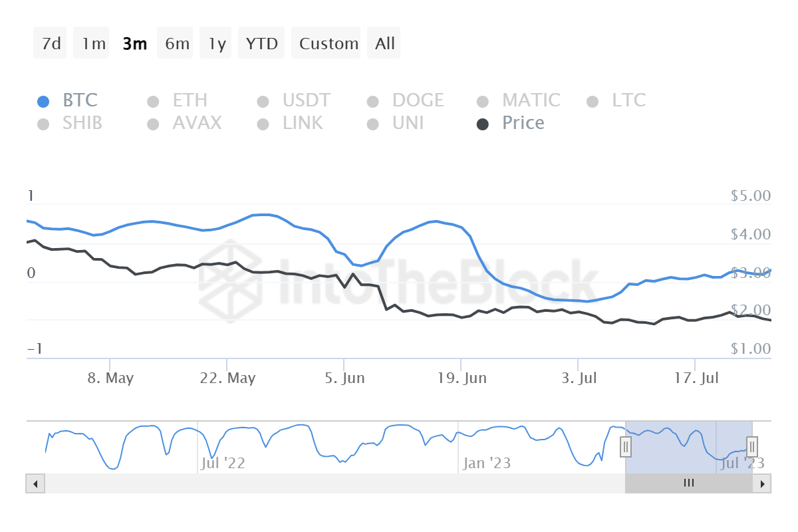Select the 1y time range
Viewport: 798px width, 532px height.
pos(217,44)
